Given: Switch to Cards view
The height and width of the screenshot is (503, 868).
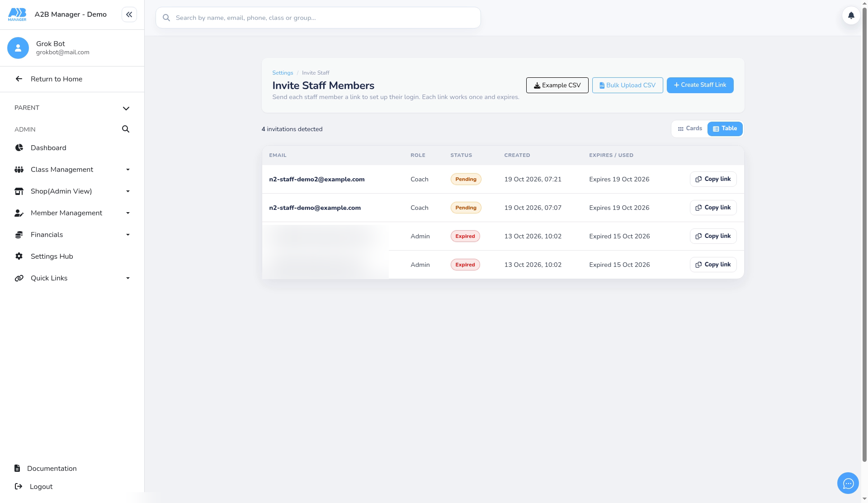Looking at the screenshot, I should point(690,129).
